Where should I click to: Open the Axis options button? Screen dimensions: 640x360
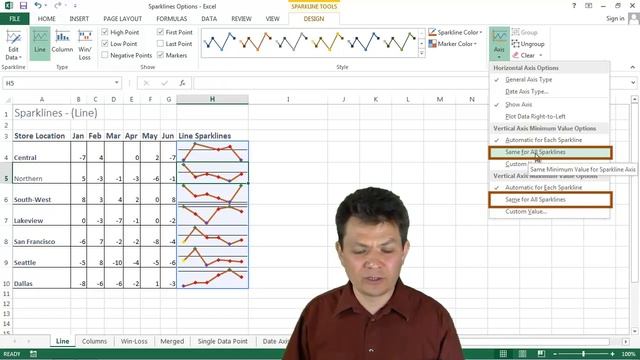pos(499,44)
